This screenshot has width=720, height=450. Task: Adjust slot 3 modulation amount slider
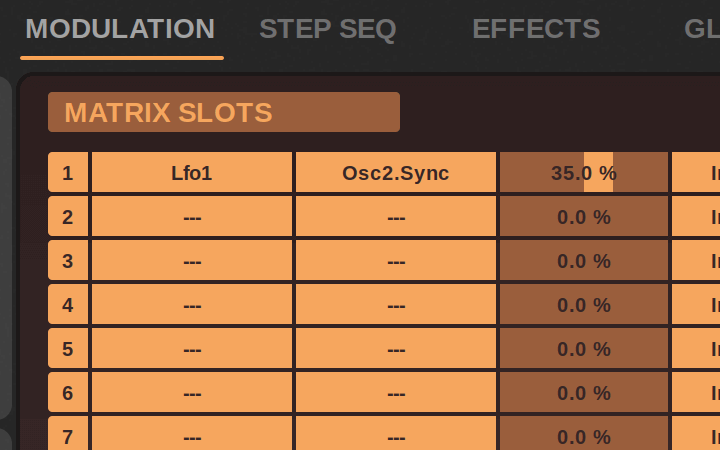pos(583,261)
